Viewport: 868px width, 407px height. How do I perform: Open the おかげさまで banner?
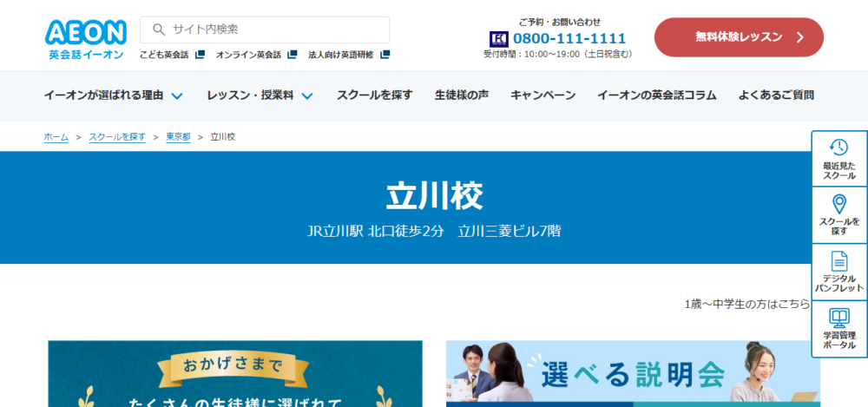pyautogui.click(x=235, y=374)
